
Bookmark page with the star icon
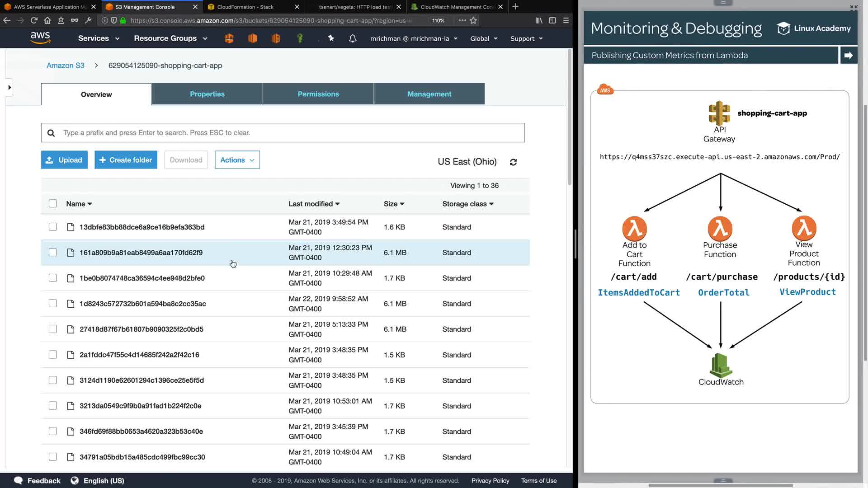[473, 20]
